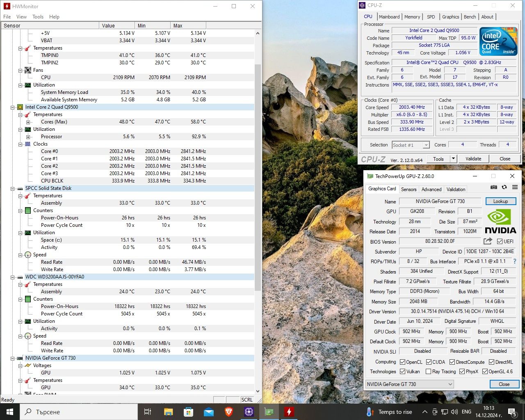Click the card icon beside NVIDIA GeForce GT 730
This screenshot has height=420, width=525.
coord(20,358)
